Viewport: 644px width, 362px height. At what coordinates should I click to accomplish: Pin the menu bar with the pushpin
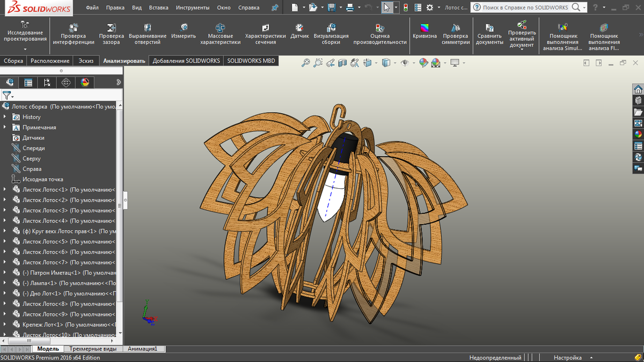click(275, 8)
